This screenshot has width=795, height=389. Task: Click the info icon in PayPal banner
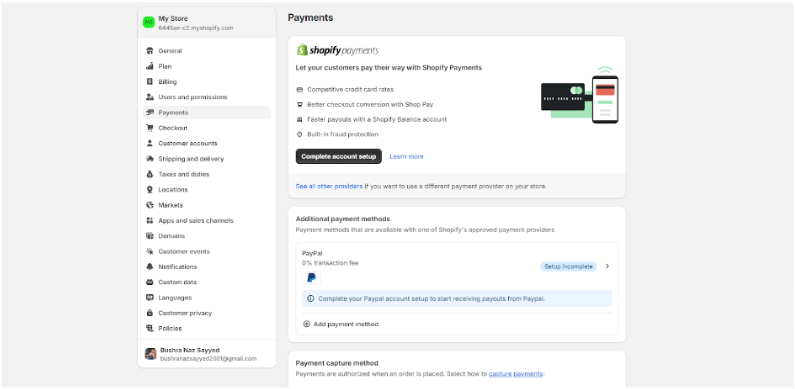[311, 299]
